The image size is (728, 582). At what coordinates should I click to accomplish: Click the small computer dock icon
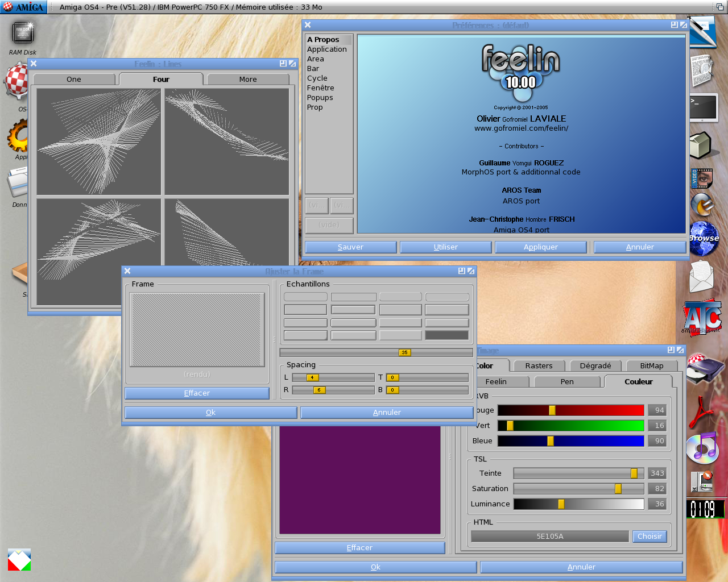(x=702, y=482)
